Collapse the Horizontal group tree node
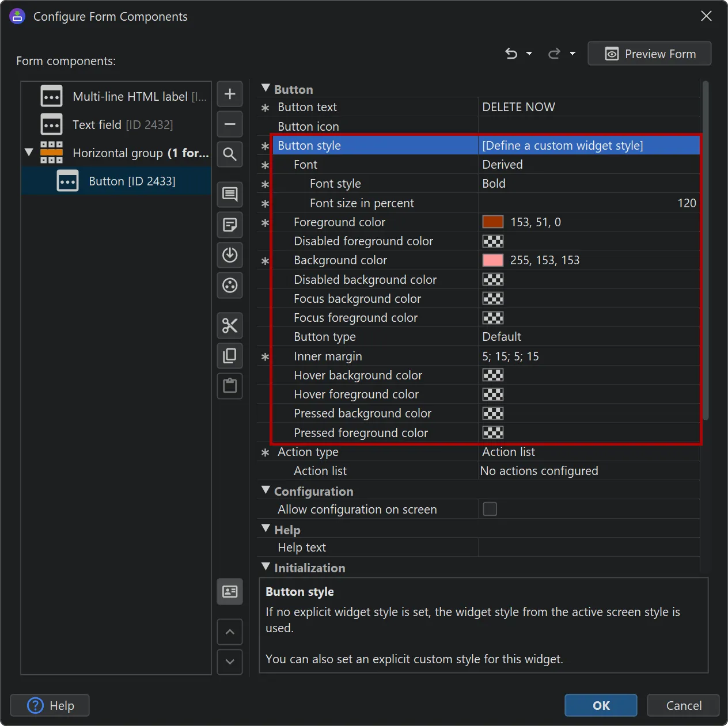The width and height of the screenshot is (728, 726). pyautogui.click(x=28, y=153)
